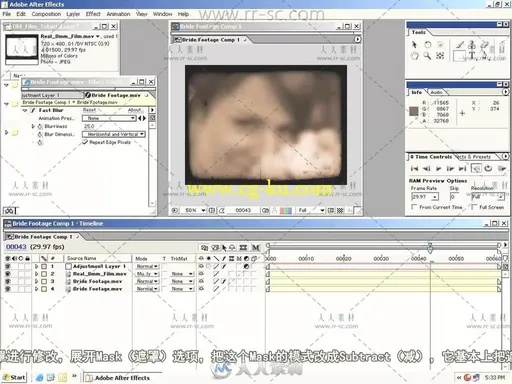Viewport: 512px width, 384px height.
Task: Hide Real_8mm_Film.mov layer eye toggle
Action: pos(8,274)
